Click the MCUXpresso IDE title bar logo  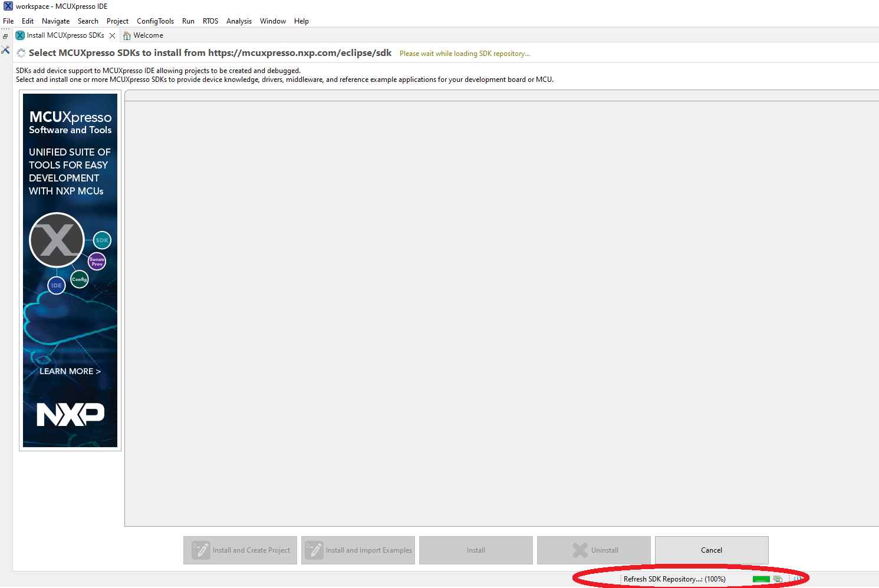pos(8,6)
